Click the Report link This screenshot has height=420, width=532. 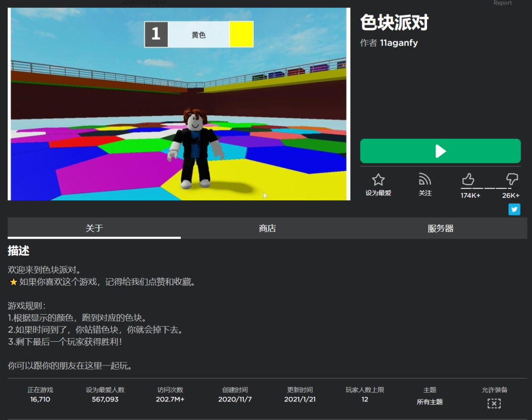point(502,3)
